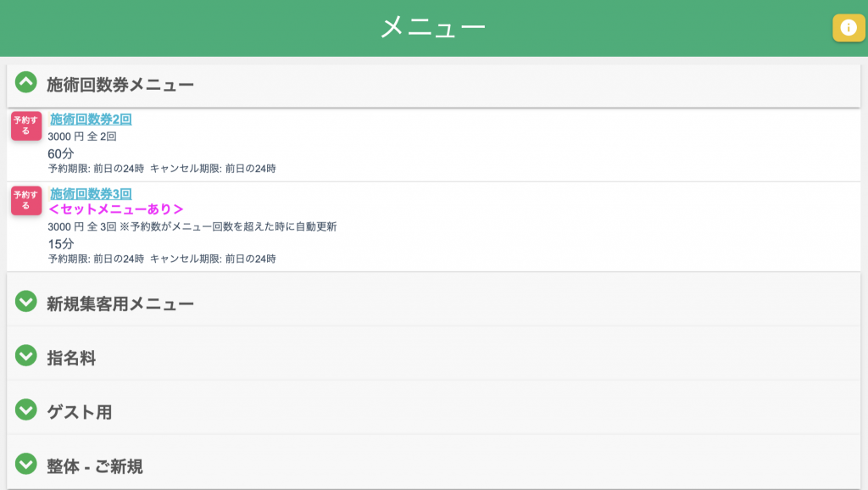This screenshot has height=490, width=868.
Task: Open the ゲスト用 section label
Action: pos(80,412)
